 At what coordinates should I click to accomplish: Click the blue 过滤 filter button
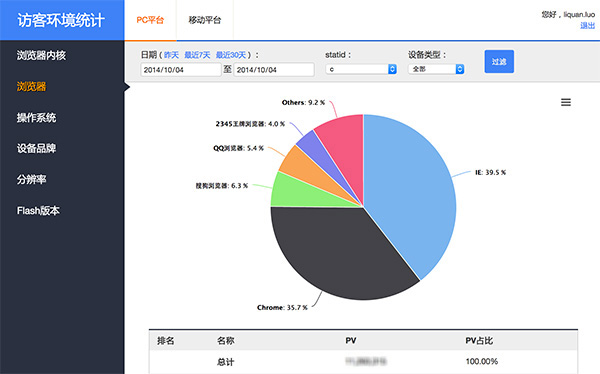(x=499, y=62)
